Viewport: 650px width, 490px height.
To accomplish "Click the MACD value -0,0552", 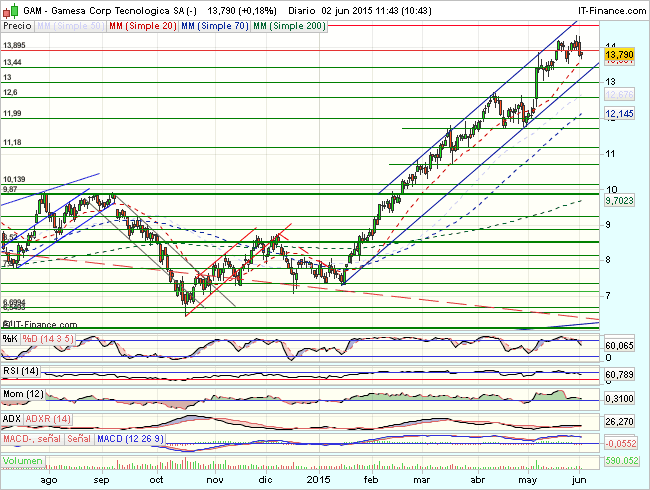I will pyautogui.click(x=621, y=444).
